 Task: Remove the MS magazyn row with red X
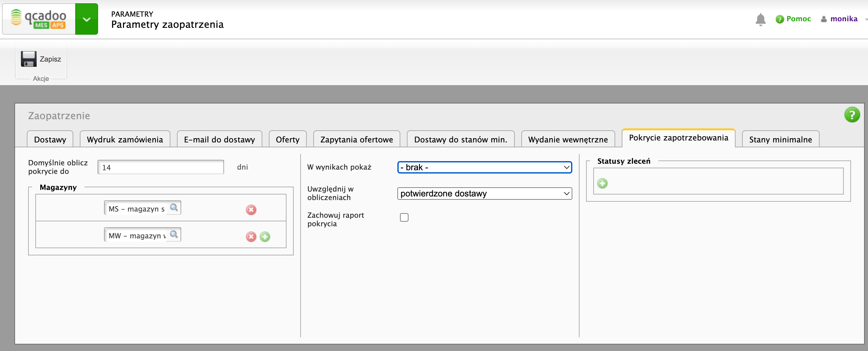(x=251, y=210)
